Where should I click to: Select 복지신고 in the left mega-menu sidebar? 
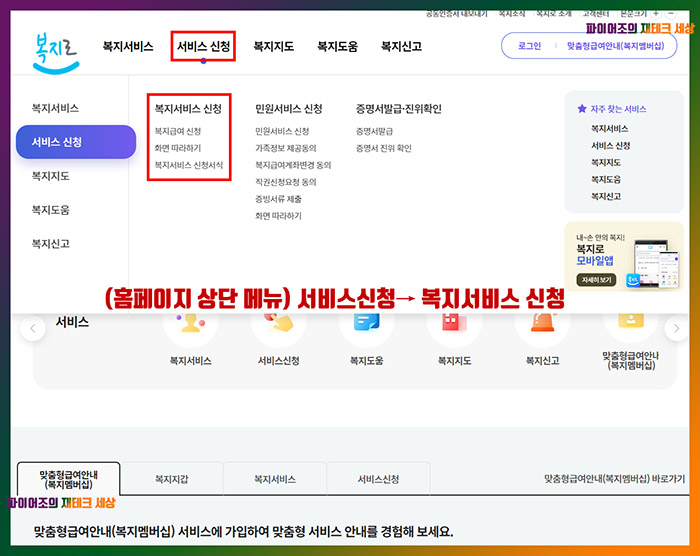(50, 244)
